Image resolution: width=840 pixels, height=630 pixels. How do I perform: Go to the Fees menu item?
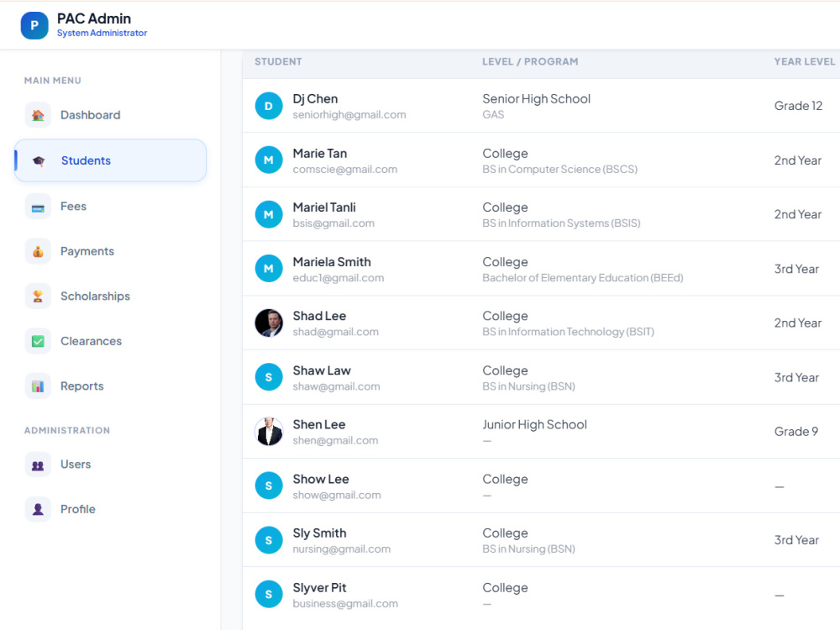click(110, 207)
